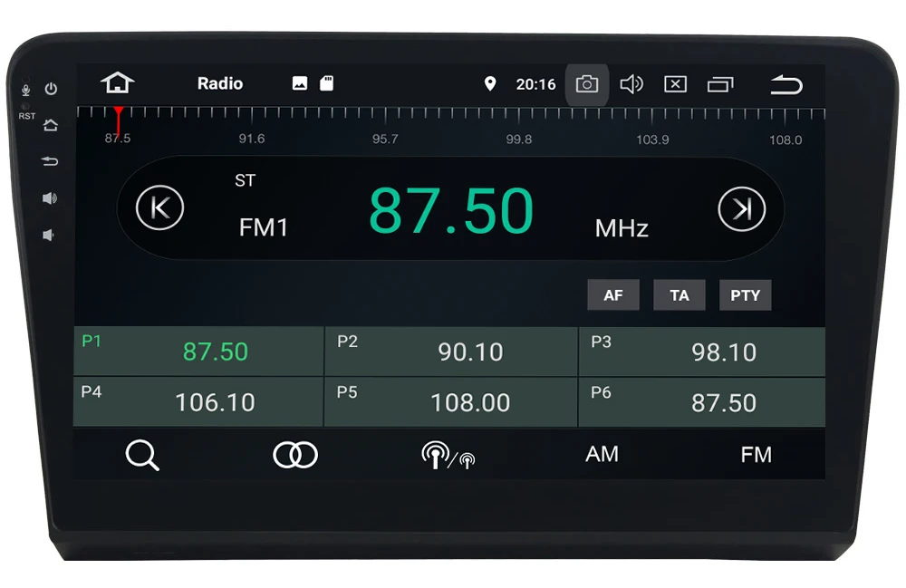Tap 99.8 on the frequency scale

(x=519, y=140)
